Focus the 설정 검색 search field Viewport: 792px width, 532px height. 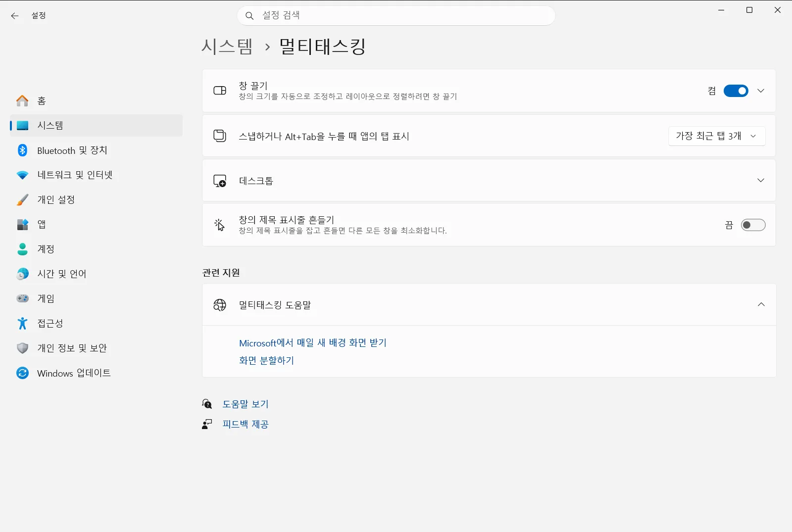coord(396,16)
